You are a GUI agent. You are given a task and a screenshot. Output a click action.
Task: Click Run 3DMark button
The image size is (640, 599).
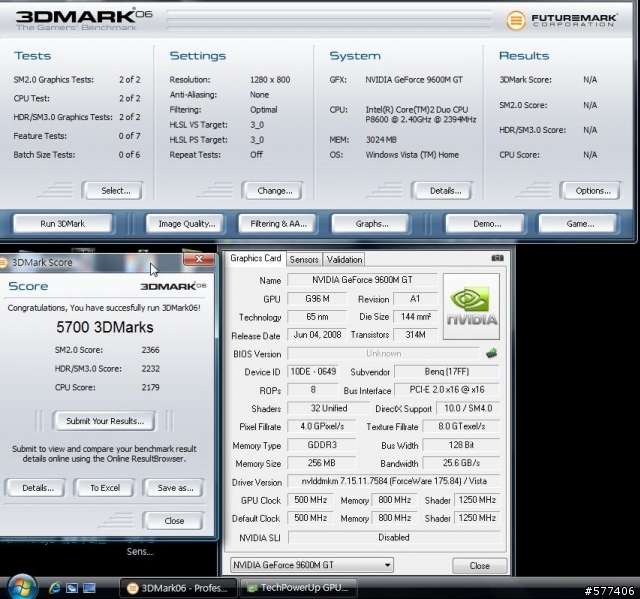62,224
